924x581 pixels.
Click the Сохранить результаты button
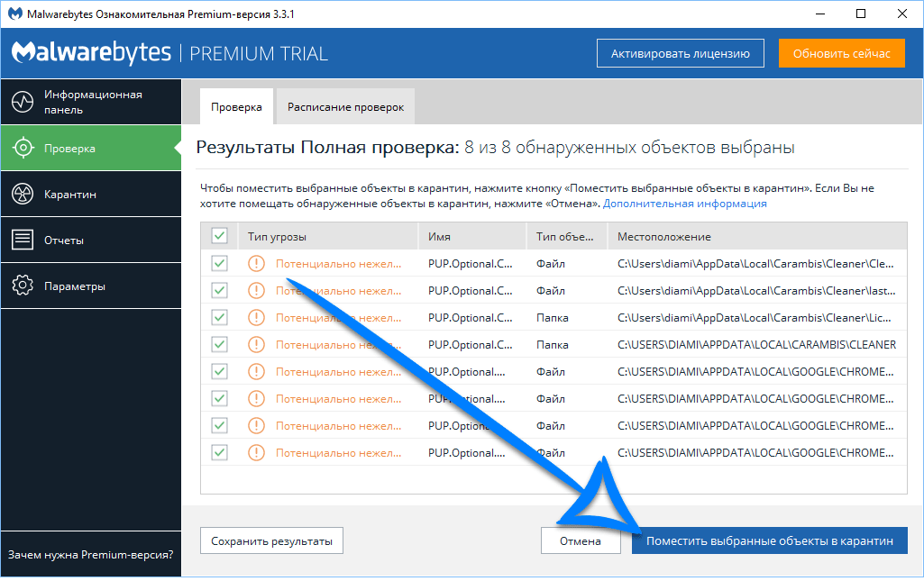click(271, 540)
